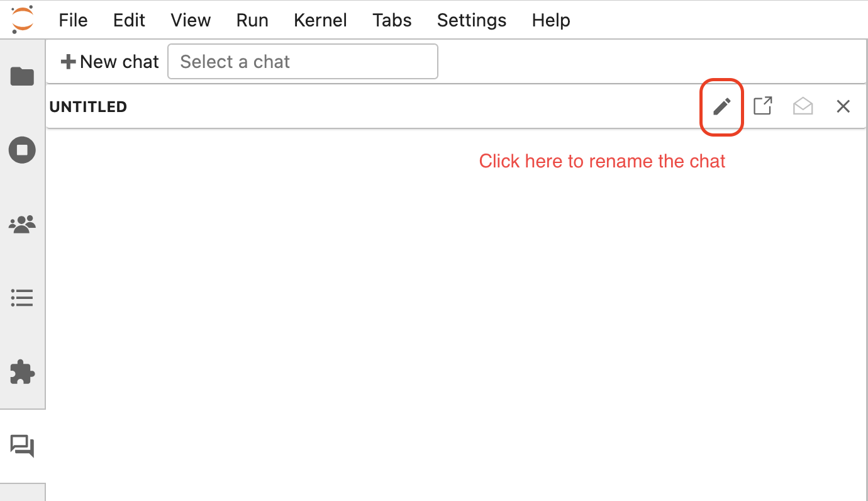
Task: Open the Edit menu
Action: click(x=129, y=20)
